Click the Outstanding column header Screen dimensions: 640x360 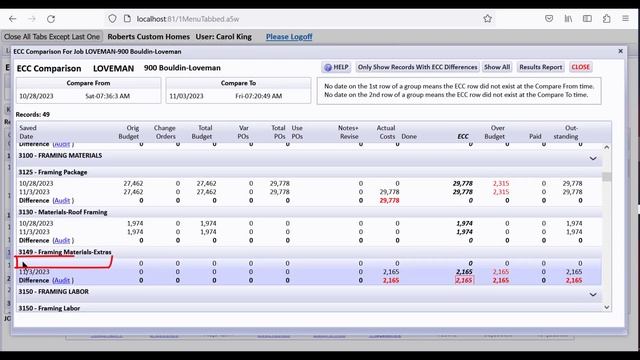tap(567, 132)
